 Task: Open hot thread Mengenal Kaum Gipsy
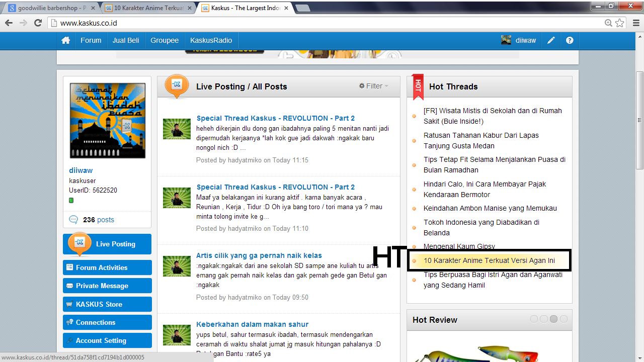(x=459, y=246)
